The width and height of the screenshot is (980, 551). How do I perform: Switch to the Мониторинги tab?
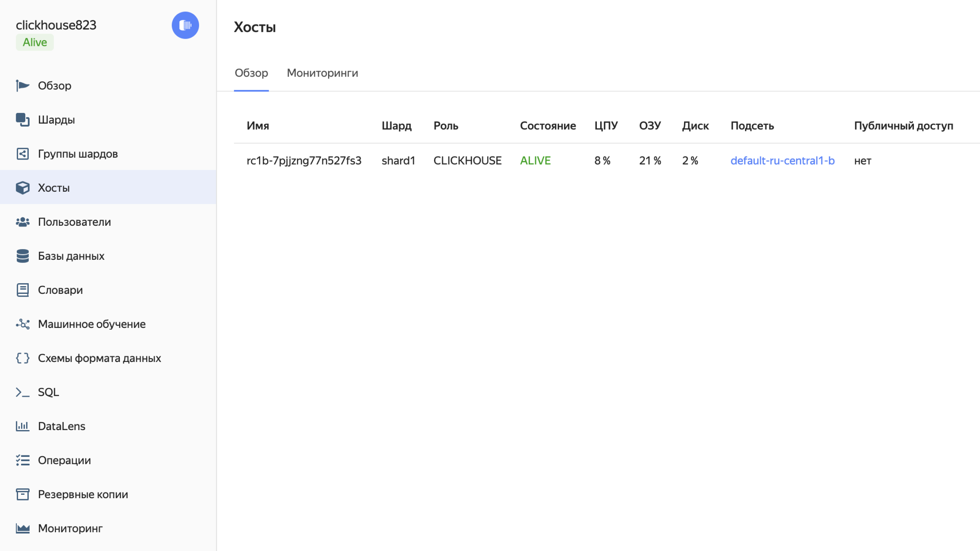322,73
